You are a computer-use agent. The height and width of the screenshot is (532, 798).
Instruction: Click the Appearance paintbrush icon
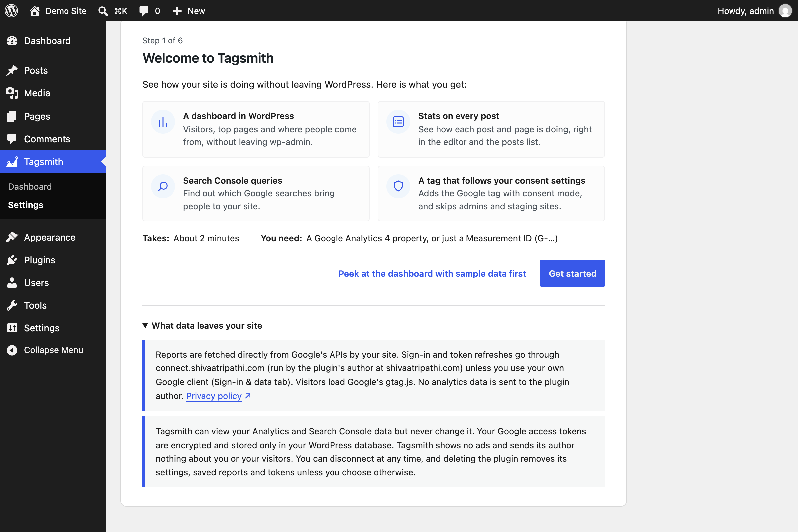point(12,237)
